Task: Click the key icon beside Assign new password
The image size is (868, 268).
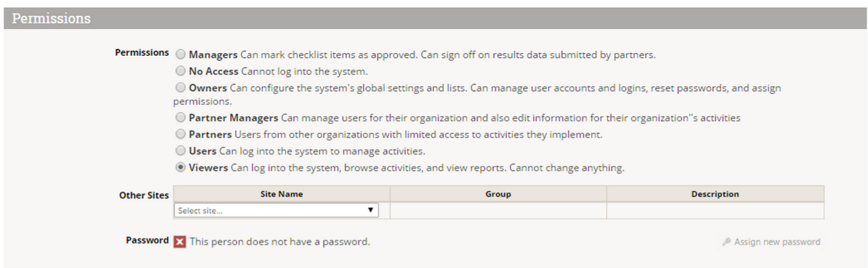Action: pos(726,242)
